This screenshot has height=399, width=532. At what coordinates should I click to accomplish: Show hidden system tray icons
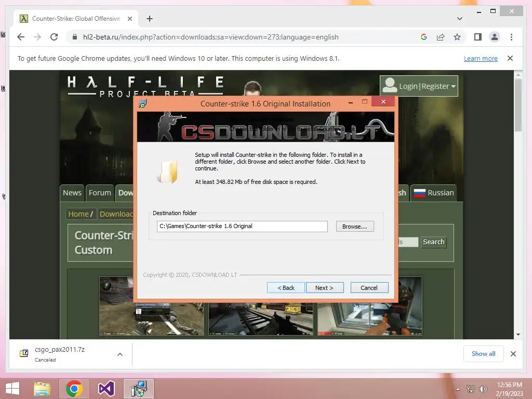(458, 389)
